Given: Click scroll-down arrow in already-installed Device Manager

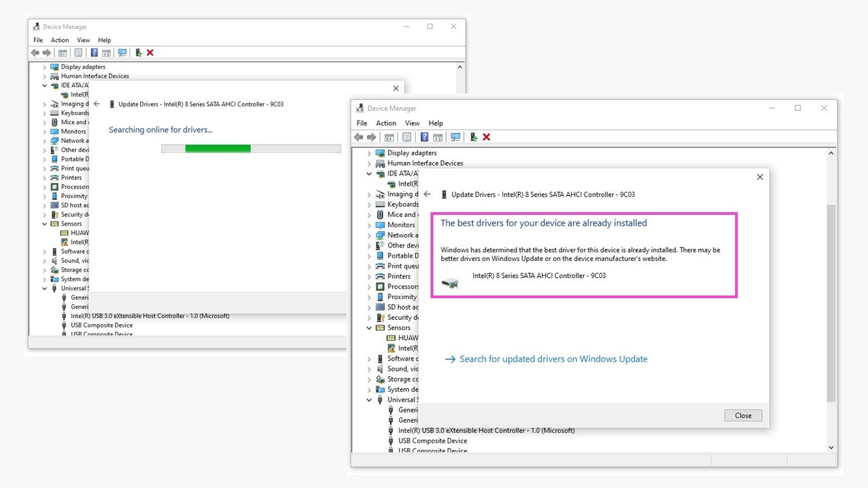Looking at the screenshot, I should pos(831,447).
